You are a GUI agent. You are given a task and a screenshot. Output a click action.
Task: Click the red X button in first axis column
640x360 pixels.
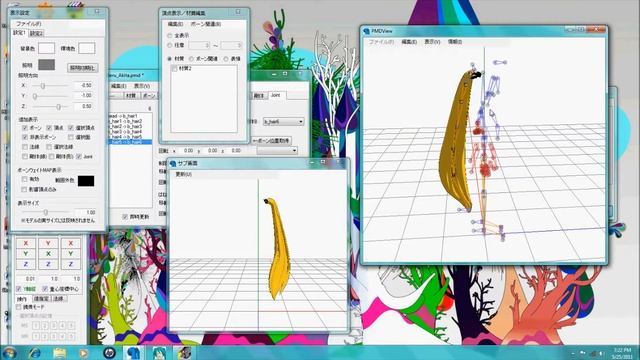[26, 243]
